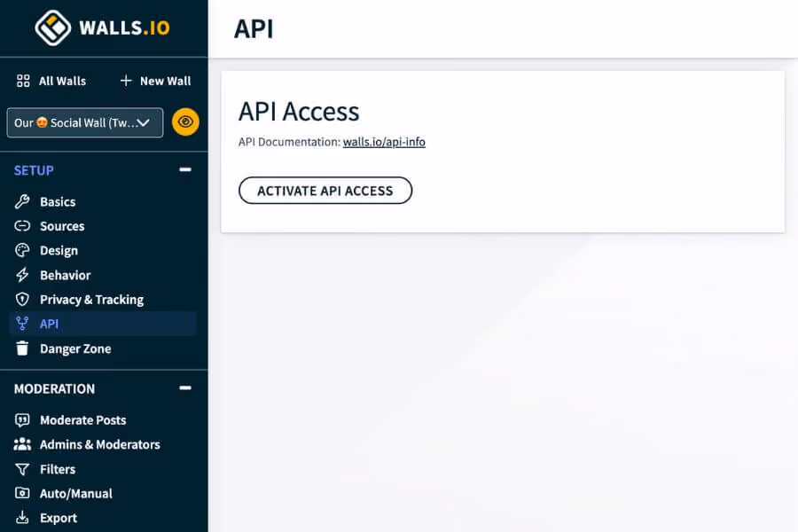Select Auto/Manual moderation page
Image resolution: width=798 pixels, height=532 pixels.
(x=76, y=493)
